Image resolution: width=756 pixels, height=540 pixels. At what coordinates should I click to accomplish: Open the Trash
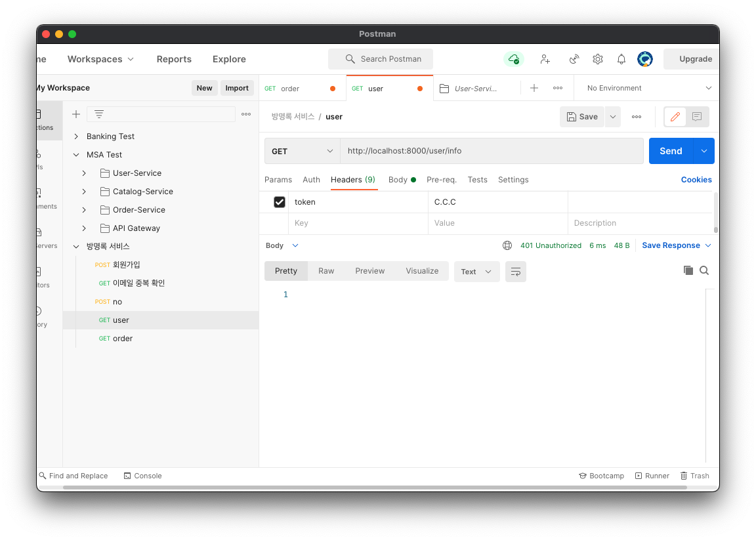click(695, 476)
